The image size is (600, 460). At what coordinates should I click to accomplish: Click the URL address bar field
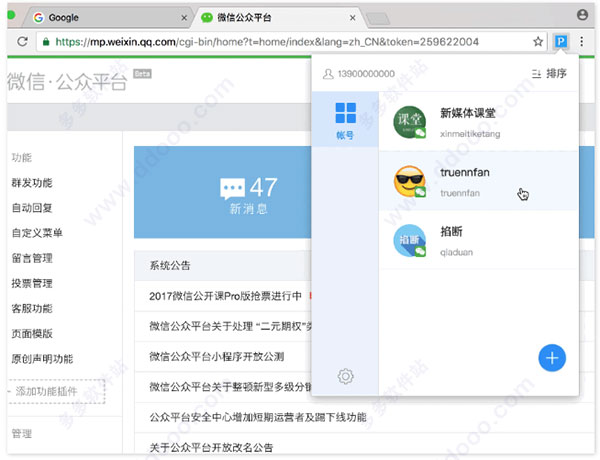[x=291, y=41]
